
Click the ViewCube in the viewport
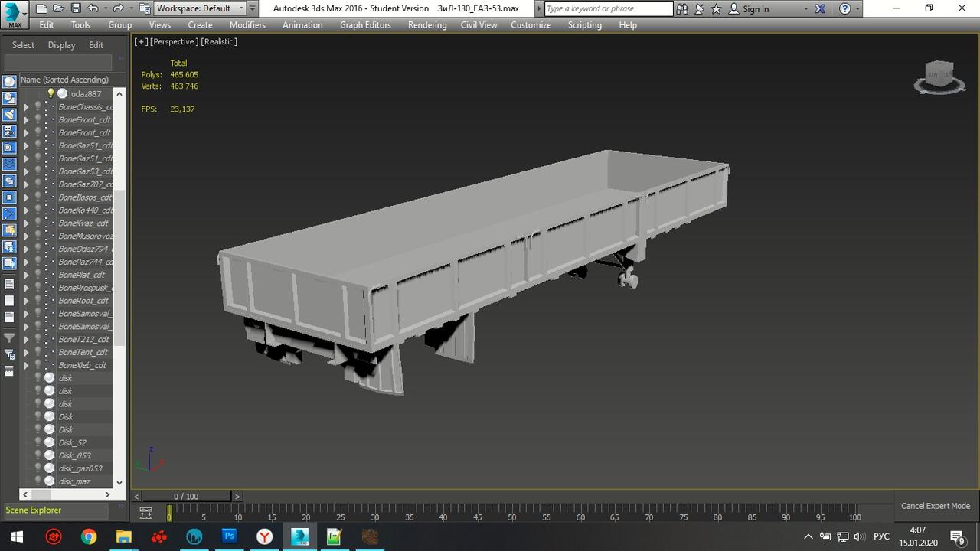(x=939, y=77)
